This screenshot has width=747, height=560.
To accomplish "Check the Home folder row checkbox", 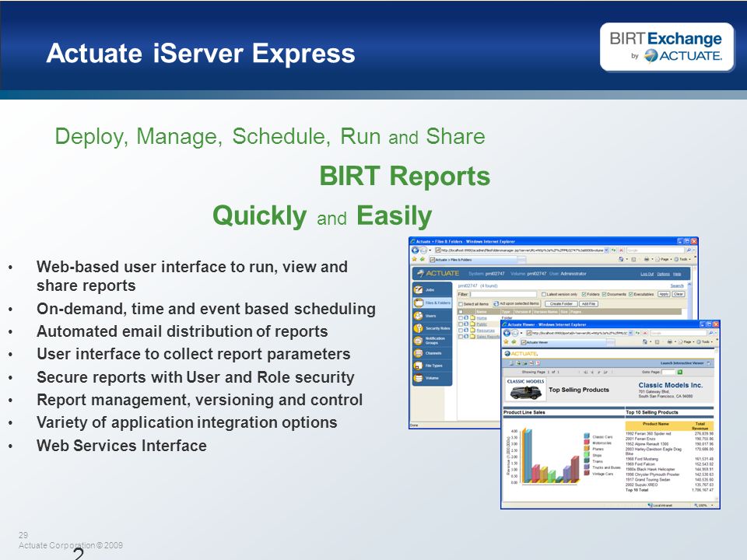I will click(x=461, y=318).
